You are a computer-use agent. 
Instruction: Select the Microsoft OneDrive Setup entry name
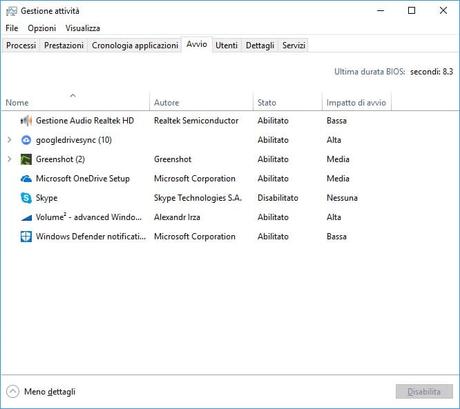(x=83, y=179)
